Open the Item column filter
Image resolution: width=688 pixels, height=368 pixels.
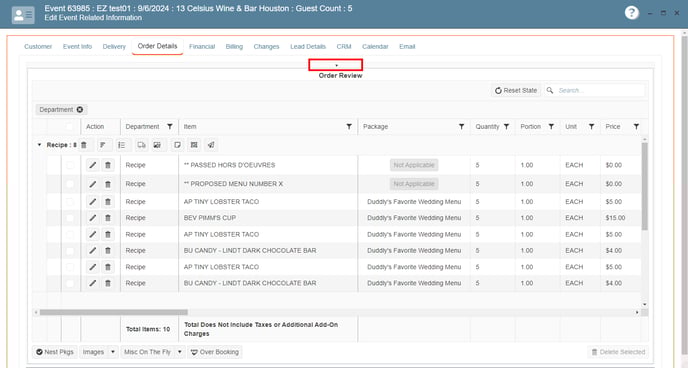[x=349, y=127]
